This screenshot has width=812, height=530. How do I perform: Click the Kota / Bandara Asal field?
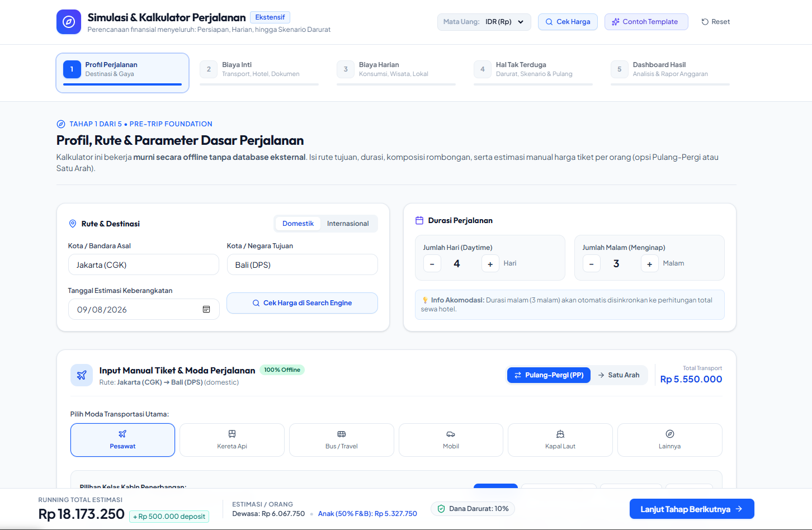point(144,264)
